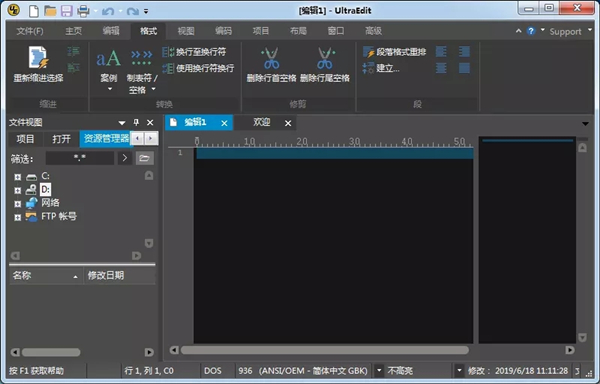Switch to the 项目 ribbon tab
Viewport: 600px width, 384px height.
[x=261, y=31]
